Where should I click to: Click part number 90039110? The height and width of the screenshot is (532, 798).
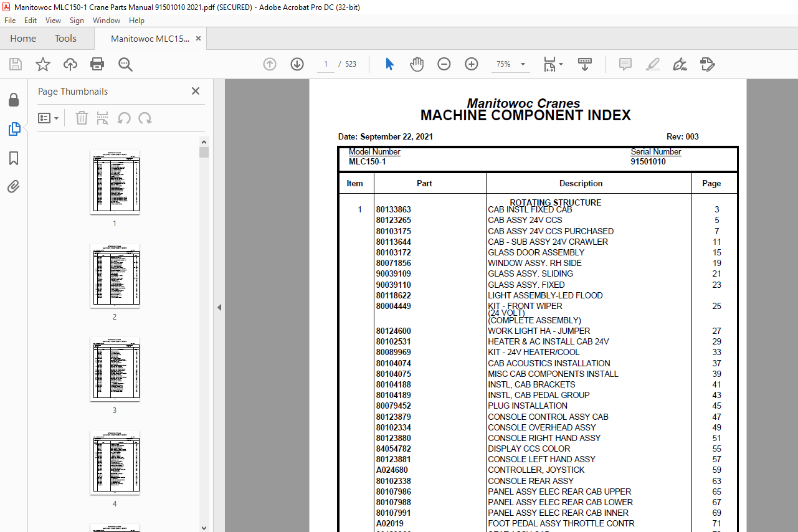pos(394,285)
